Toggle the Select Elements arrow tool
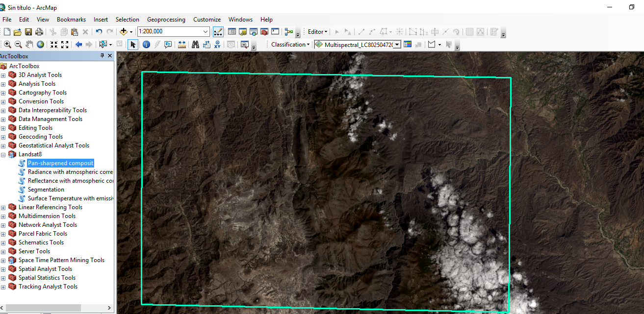 tap(133, 45)
